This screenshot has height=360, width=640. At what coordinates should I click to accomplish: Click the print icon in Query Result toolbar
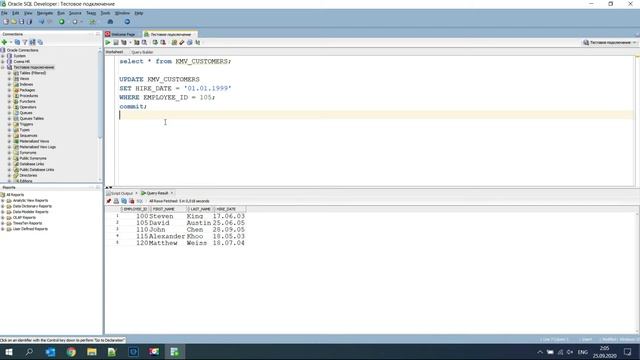(x=116, y=201)
